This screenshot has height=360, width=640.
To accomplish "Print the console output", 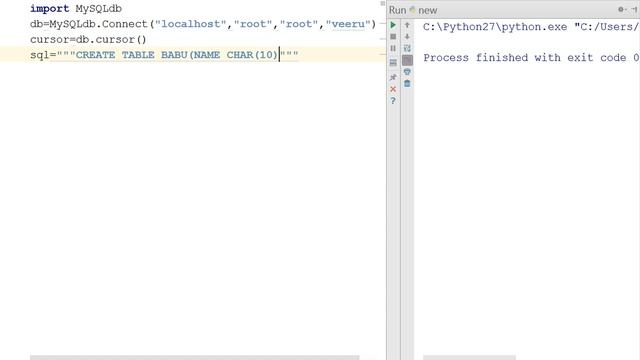I will click(x=407, y=72).
